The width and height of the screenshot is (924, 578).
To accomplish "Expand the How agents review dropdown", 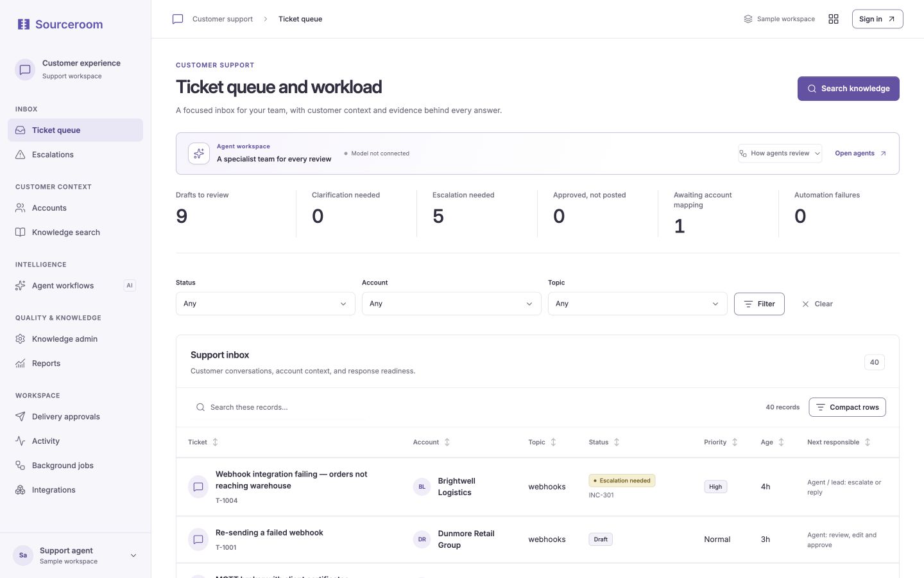I will [780, 153].
